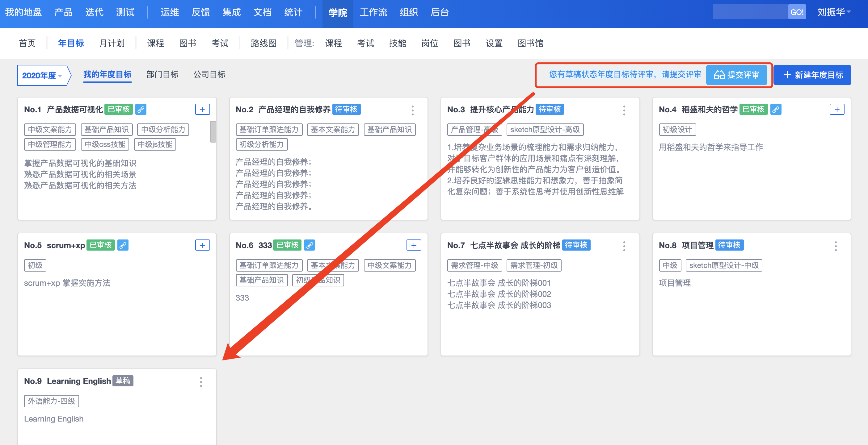
Task: Click the 新建年度目标 button
Action: [812, 75]
